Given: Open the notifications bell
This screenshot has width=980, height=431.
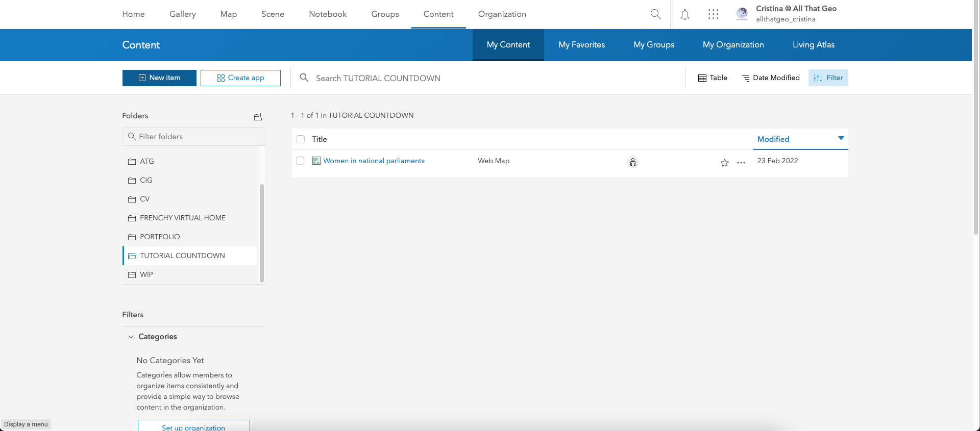Looking at the screenshot, I should pos(685,14).
